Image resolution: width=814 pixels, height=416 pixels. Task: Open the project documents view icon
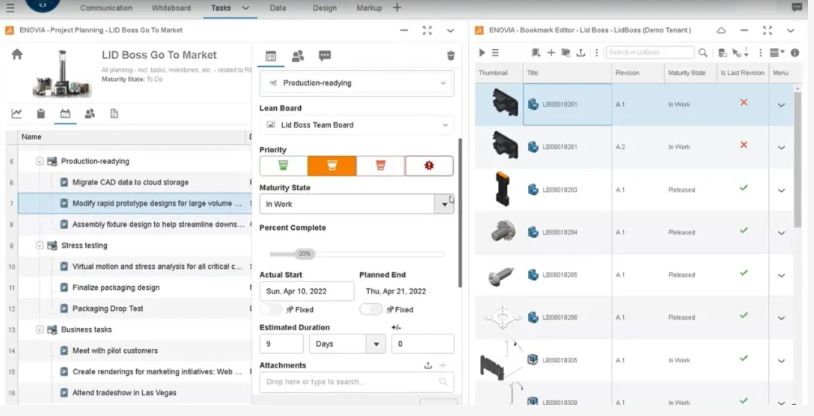click(x=114, y=113)
